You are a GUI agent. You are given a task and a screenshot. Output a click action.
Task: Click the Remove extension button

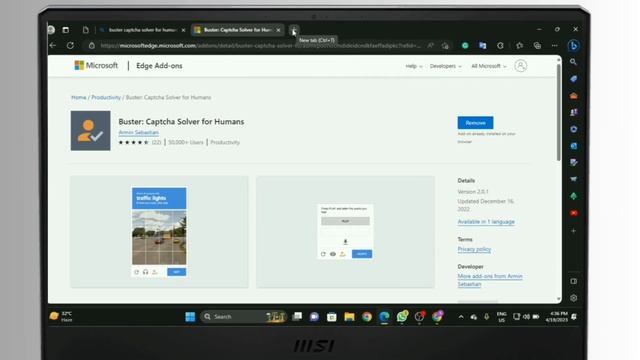point(475,122)
